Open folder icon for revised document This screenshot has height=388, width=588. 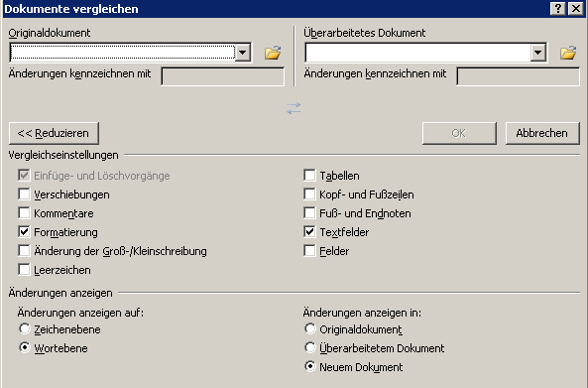pos(568,53)
